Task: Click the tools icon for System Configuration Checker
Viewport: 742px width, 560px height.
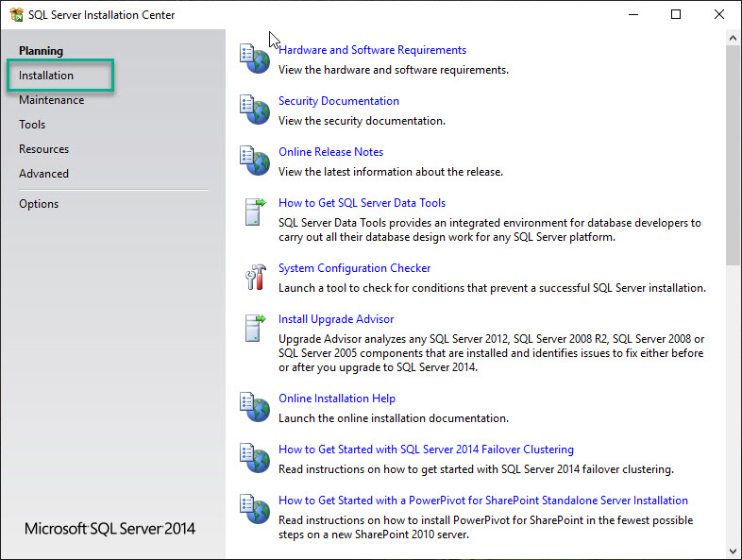Action: click(256, 277)
